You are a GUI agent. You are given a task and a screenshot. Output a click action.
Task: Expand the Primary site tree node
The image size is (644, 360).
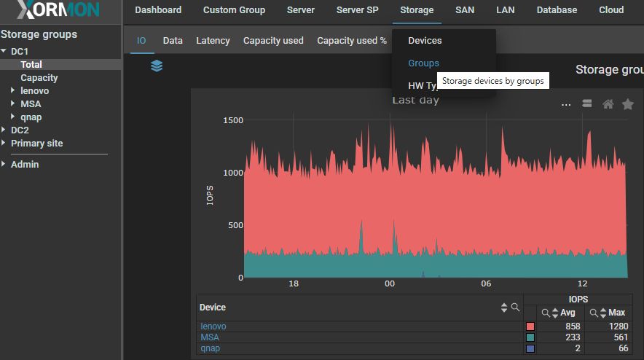click(4, 144)
